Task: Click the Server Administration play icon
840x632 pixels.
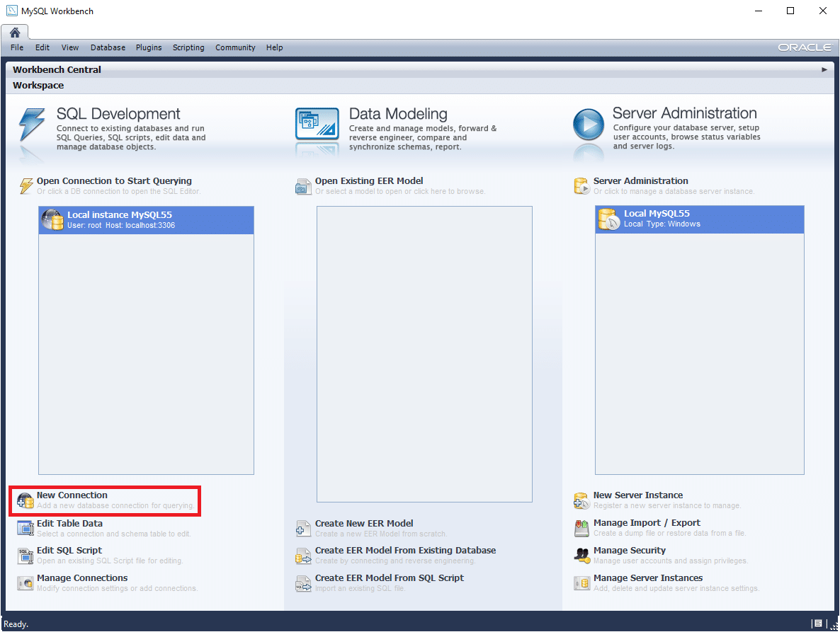Action: coord(589,124)
